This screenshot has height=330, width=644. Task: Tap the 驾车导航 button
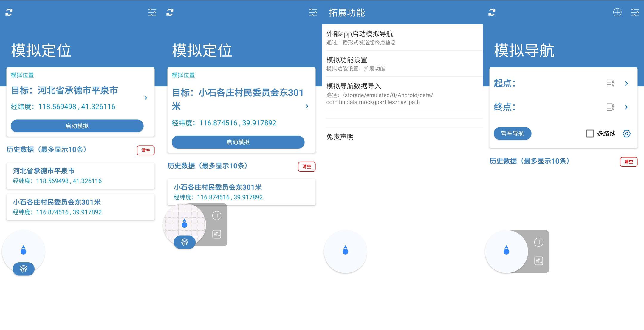tap(512, 133)
